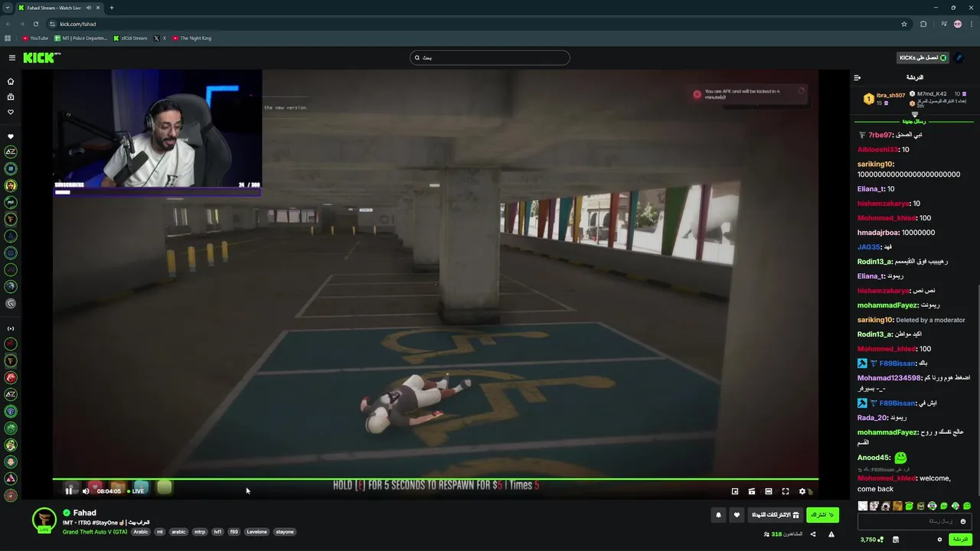Click the green chat send button
The image size is (980, 551).
960,540
